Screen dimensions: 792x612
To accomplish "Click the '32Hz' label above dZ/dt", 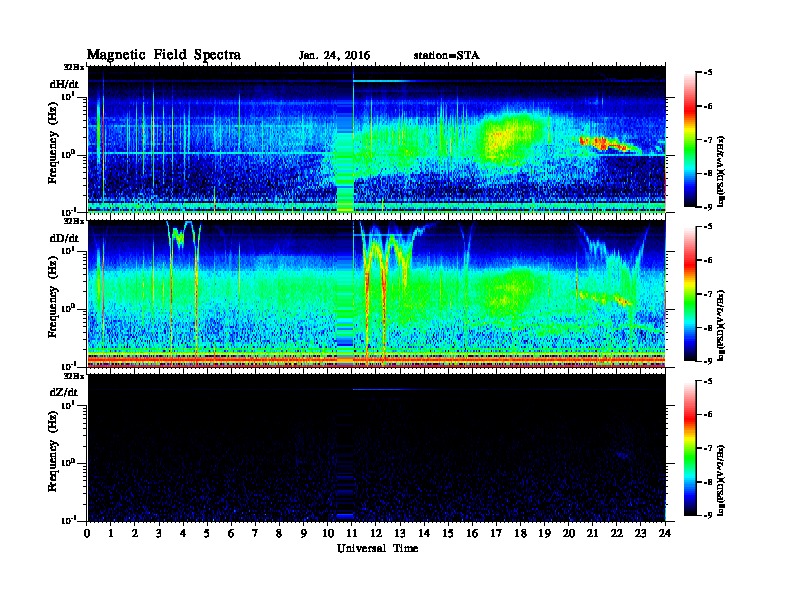I will 74,376.
